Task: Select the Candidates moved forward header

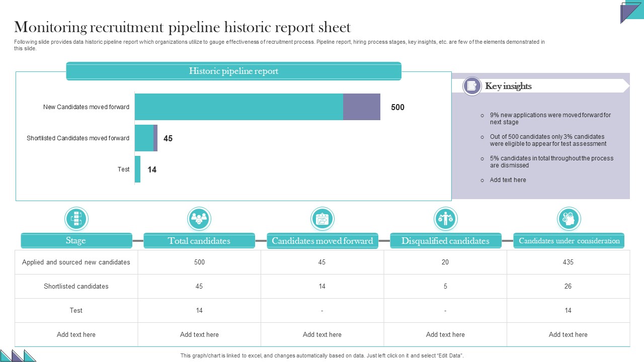Action: [x=323, y=241]
